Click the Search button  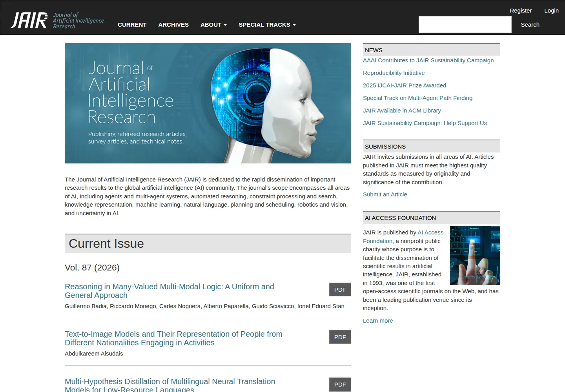click(530, 25)
